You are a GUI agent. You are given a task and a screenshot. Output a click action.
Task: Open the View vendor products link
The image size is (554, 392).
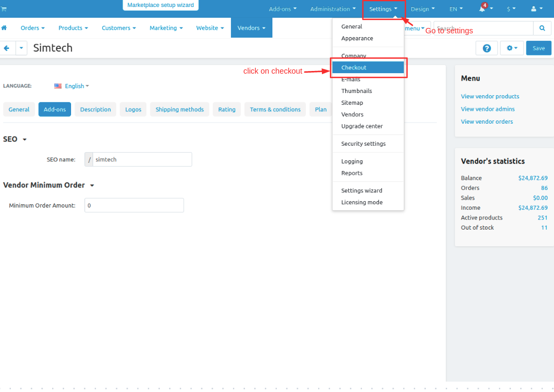(x=490, y=96)
